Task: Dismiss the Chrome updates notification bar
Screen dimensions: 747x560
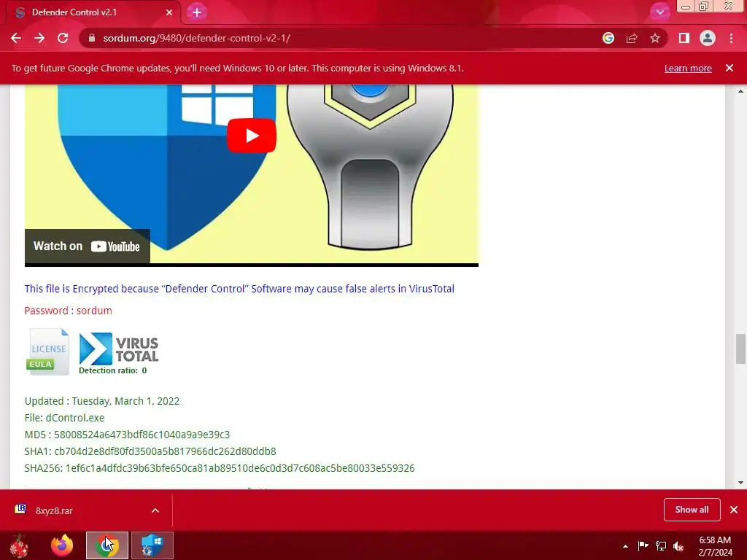Action: click(x=729, y=68)
